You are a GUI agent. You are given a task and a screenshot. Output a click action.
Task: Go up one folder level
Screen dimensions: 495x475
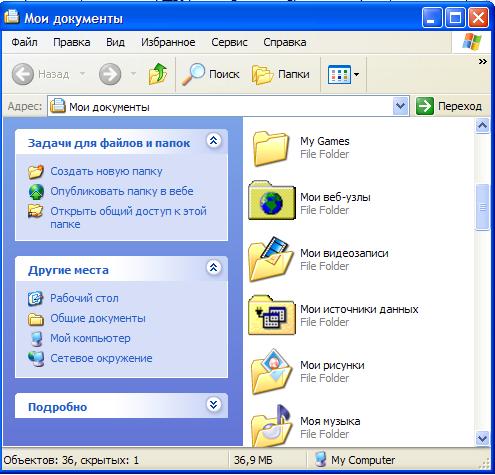[158, 74]
